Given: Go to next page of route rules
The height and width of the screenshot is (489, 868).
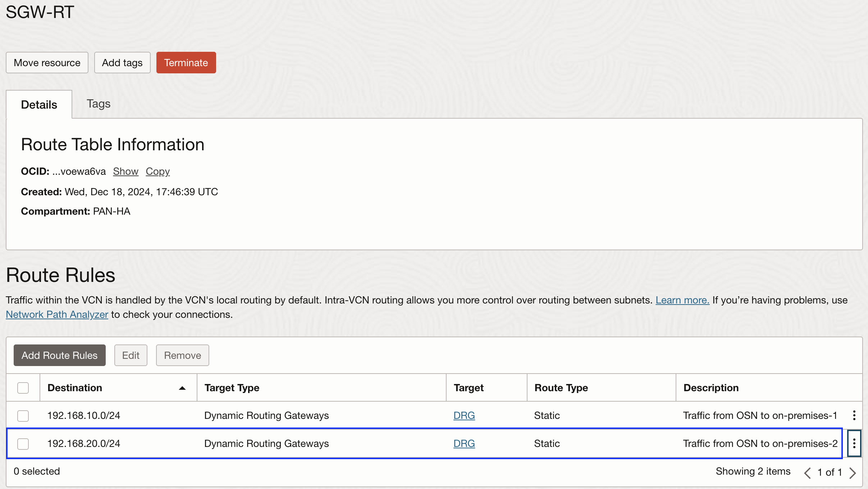Looking at the screenshot, I should [853, 472].
